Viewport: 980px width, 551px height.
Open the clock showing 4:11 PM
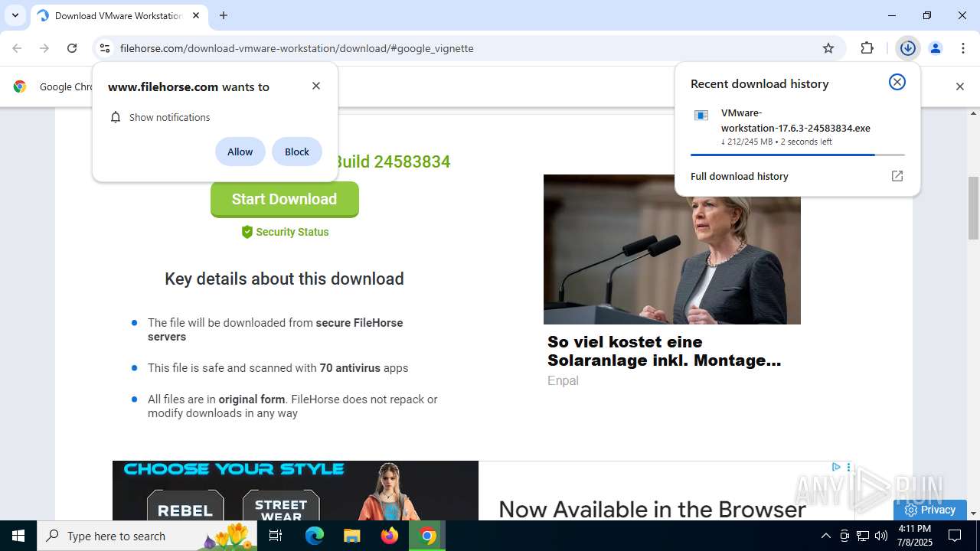click(915, 536)
